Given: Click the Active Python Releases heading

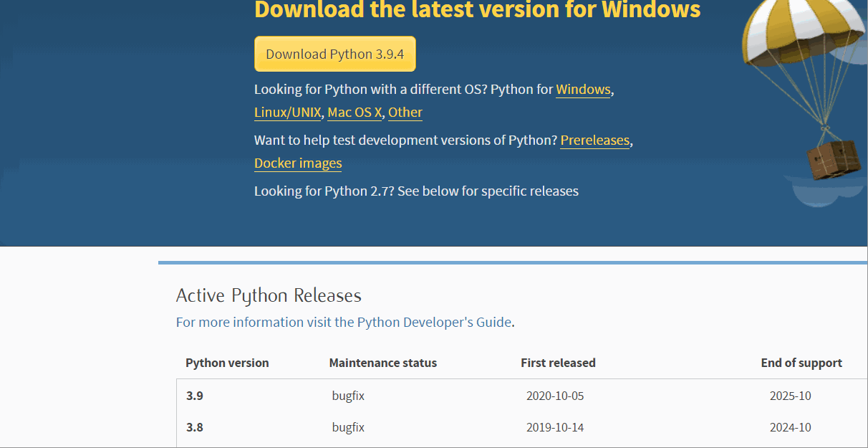Looking at the screenshot, I should click(269, 295).
